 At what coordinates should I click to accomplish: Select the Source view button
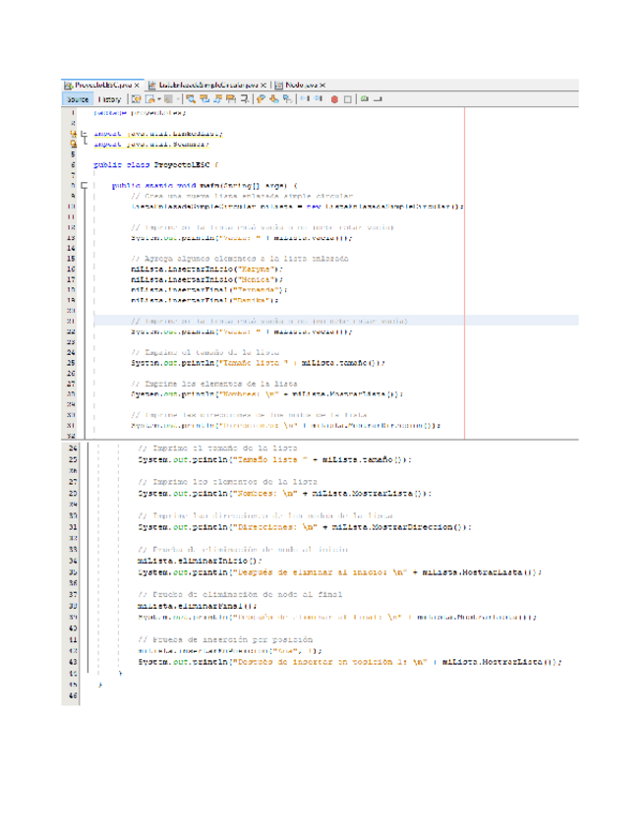(x=78, y=99)
